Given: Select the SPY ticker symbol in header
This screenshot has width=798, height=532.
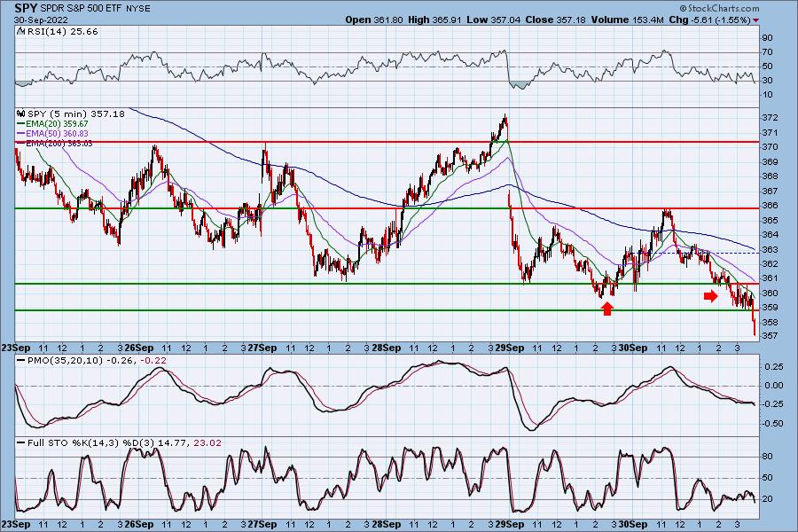Looking at the screenshot, I should (x=25, y=8).
